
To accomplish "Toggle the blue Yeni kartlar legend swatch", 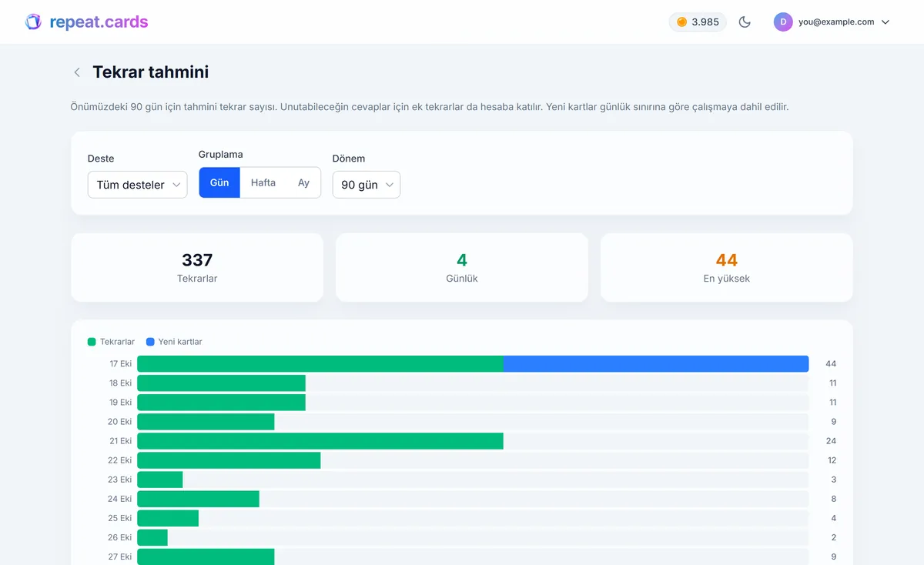I will [x=150, y=342].
